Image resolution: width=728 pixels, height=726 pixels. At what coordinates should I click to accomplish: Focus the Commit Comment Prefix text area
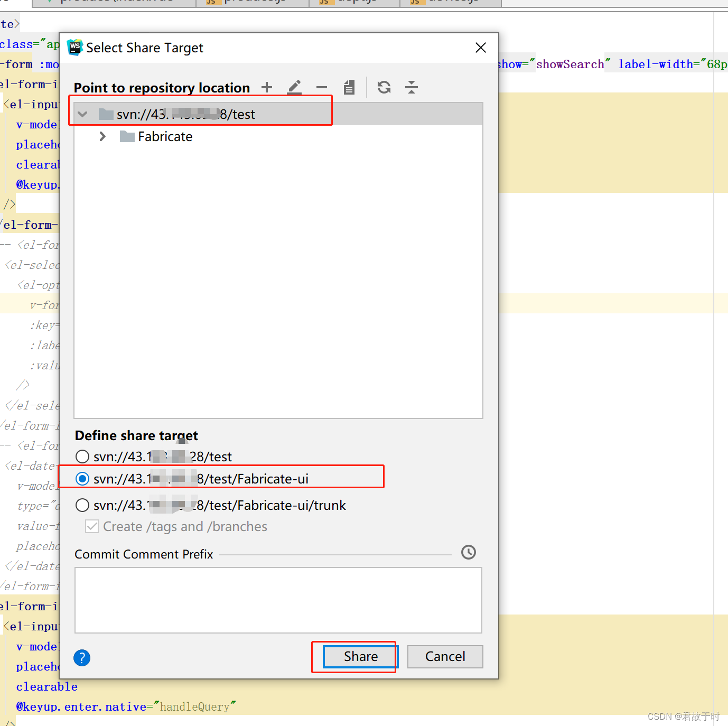[278, 600]
